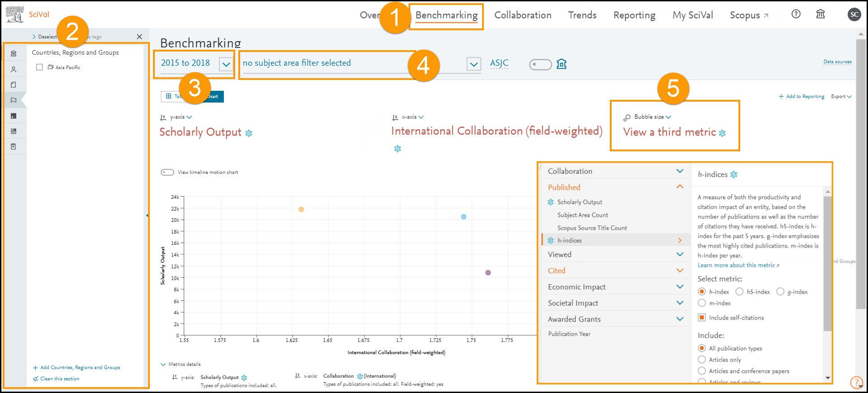This screenshot has height=393, width=868.
Task: Select Articles only radio
Action: pos(702,360)
